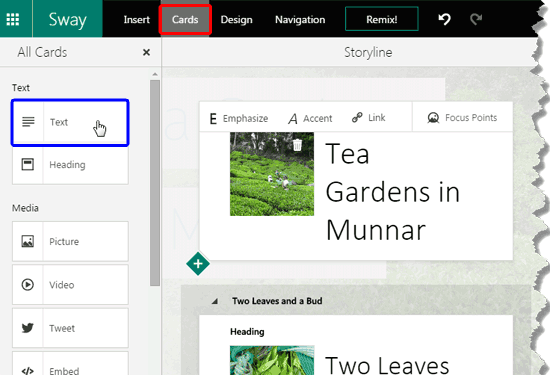Viewport: 550px width, 375px height.
Task: Click the All Cards panel title
Action: 42,52
